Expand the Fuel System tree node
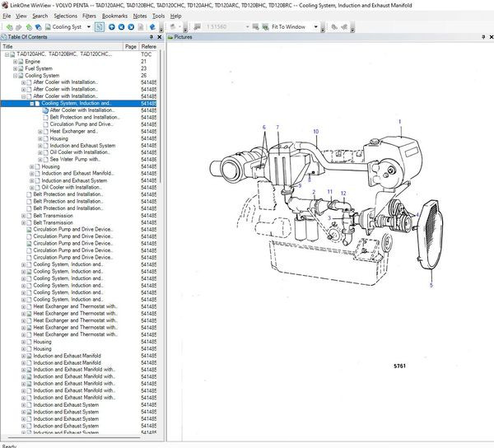The height and width of the screenshot is (448, 494). tap(14, 68)
